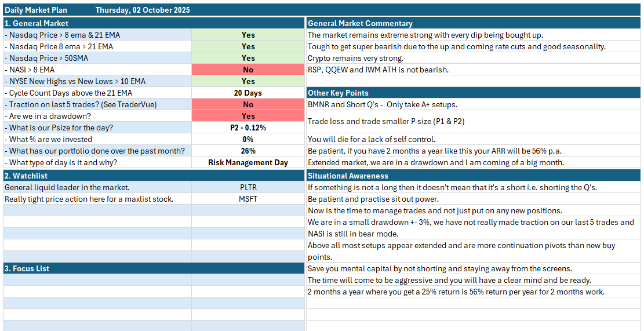Select Yes cell for NYSE New Highs vs New Lows

(248, 81)
